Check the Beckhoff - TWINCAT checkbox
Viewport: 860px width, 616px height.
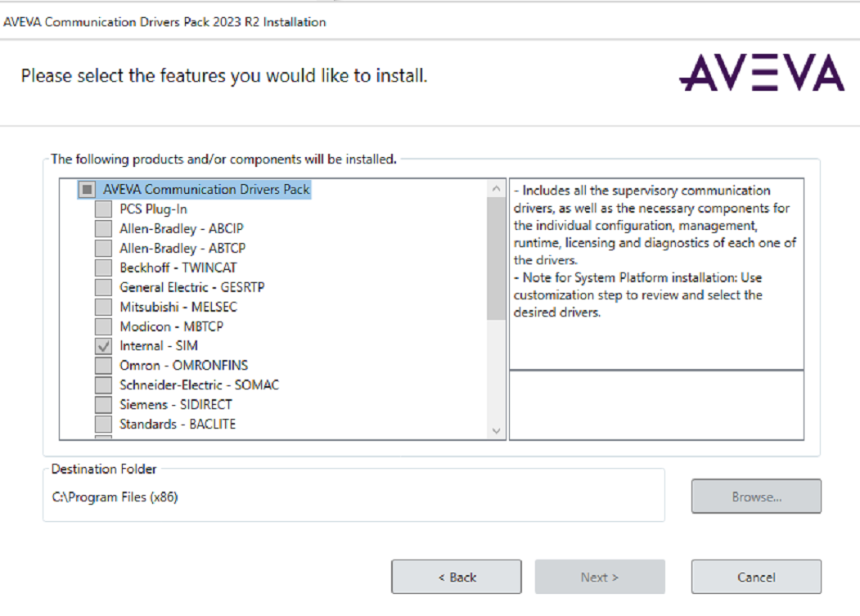[x=103, y=268]
